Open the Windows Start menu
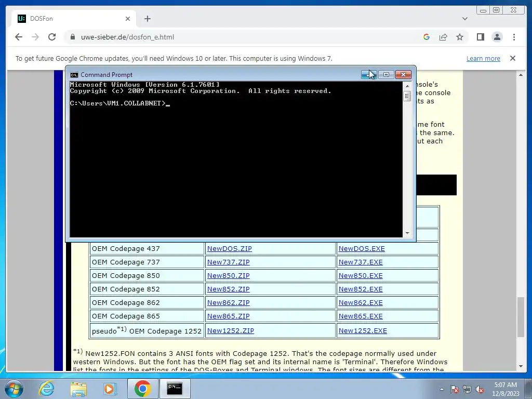Viewport: 532px width, 399px height. 14,389
